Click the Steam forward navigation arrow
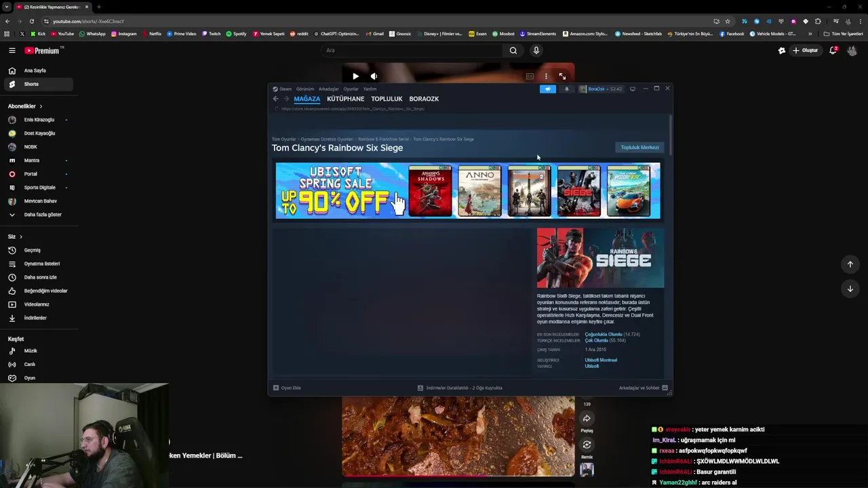The height and width of the screenshot is (488, 868). [286, 99]
